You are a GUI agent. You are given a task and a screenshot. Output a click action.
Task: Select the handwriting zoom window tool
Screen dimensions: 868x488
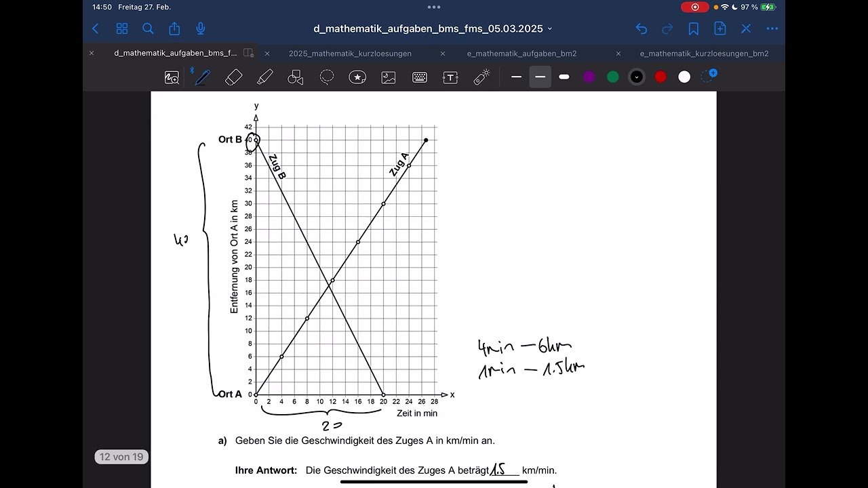click(x=172, y=78)
